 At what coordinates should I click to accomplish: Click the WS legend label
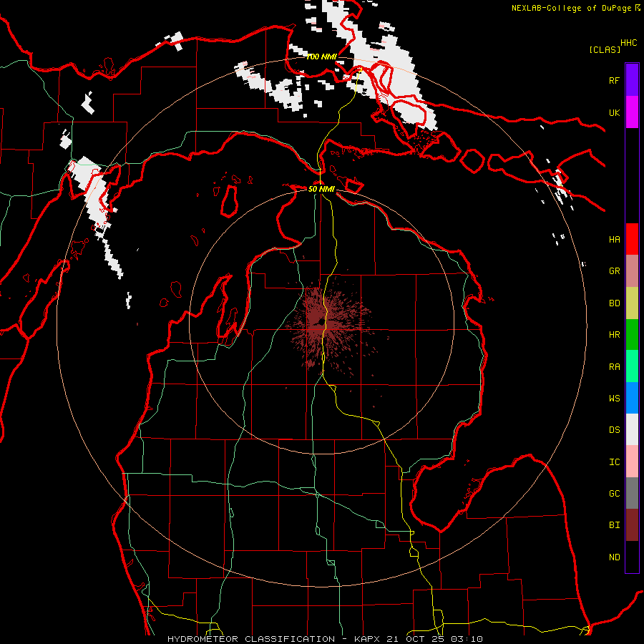pos(614,398)
